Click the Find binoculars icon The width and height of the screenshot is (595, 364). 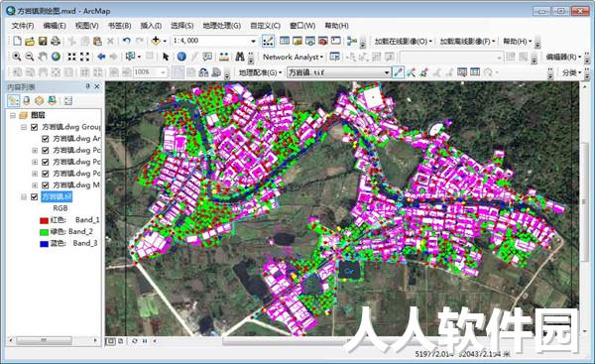(239, 57)
